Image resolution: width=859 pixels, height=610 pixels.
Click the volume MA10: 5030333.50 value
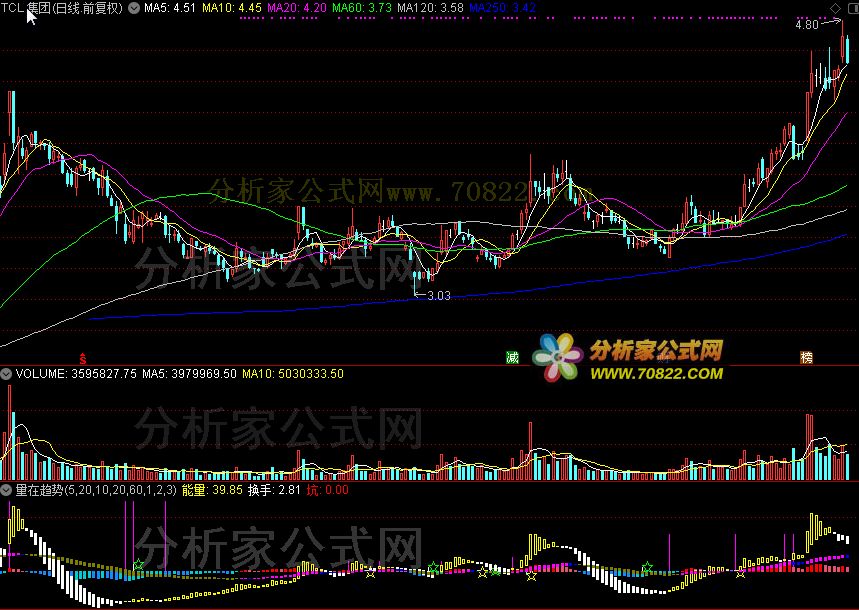[x=293, y=374]
